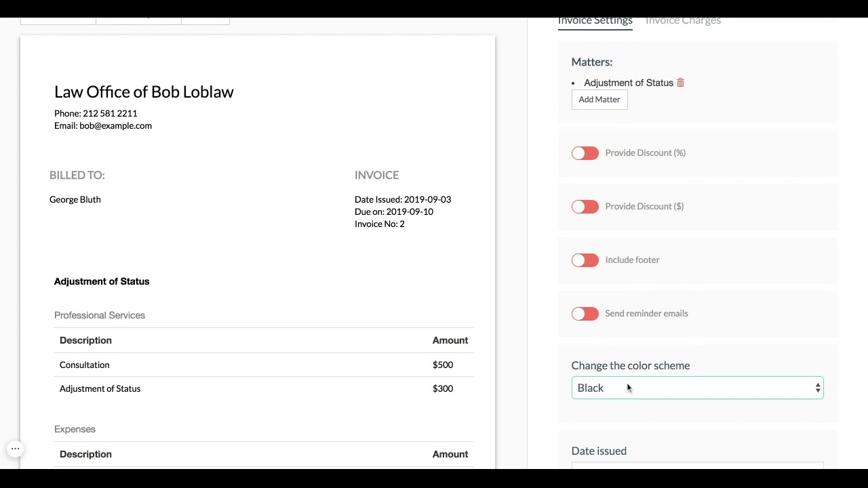Click the Invoice No: 2 text

pos(380,224)
